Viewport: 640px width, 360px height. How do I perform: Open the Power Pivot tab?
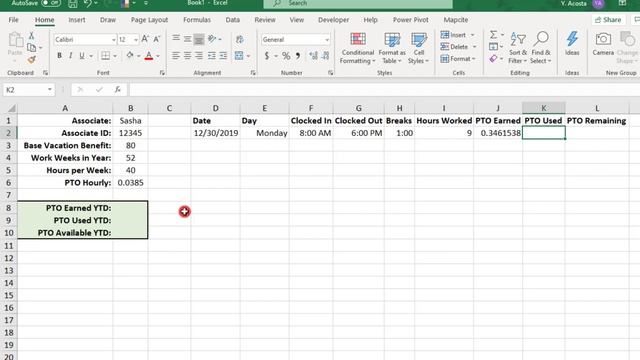[x=411, y=20]
